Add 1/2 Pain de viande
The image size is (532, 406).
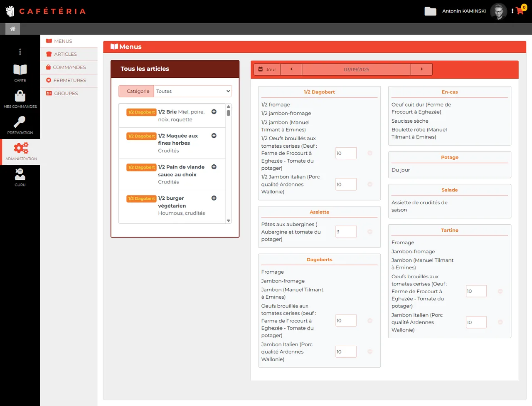214,167
